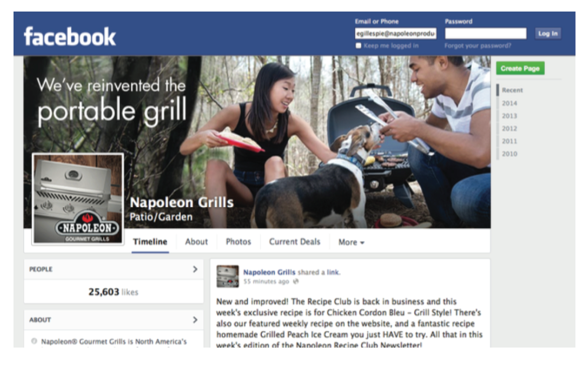This screenshot has width=588, height=366.
Task: Click the globe privacy icon on the post
Action: coord(296,281)
